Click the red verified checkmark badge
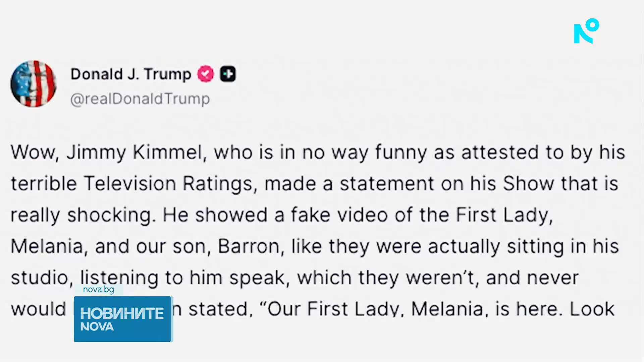This screenshot has height=362, width=644. click(206, 74)
